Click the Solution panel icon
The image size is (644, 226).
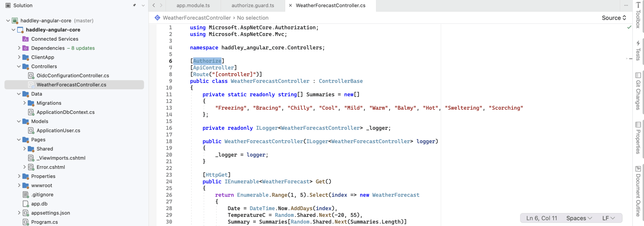pos(8,5)
